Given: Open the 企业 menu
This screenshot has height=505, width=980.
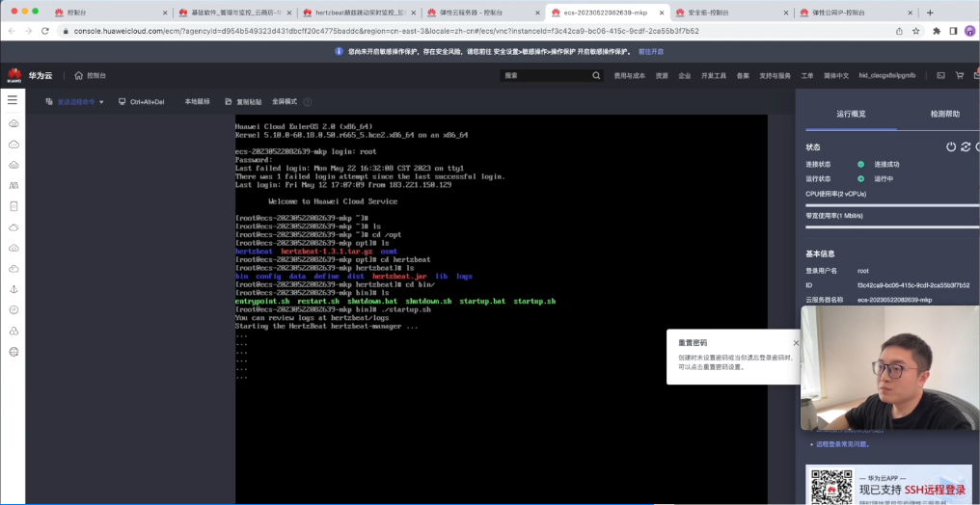Looking at the screenshot, I should [685, 75].
